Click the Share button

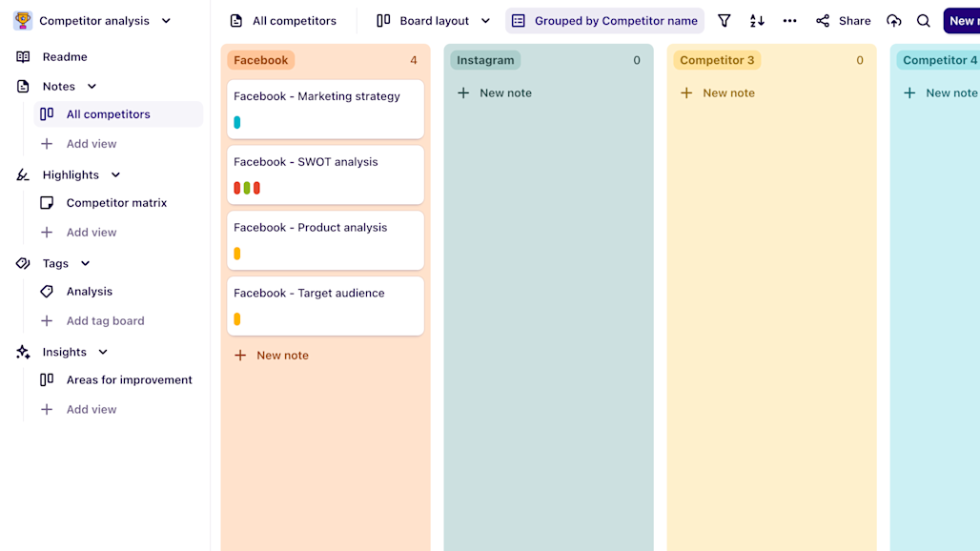coord(843,21)
